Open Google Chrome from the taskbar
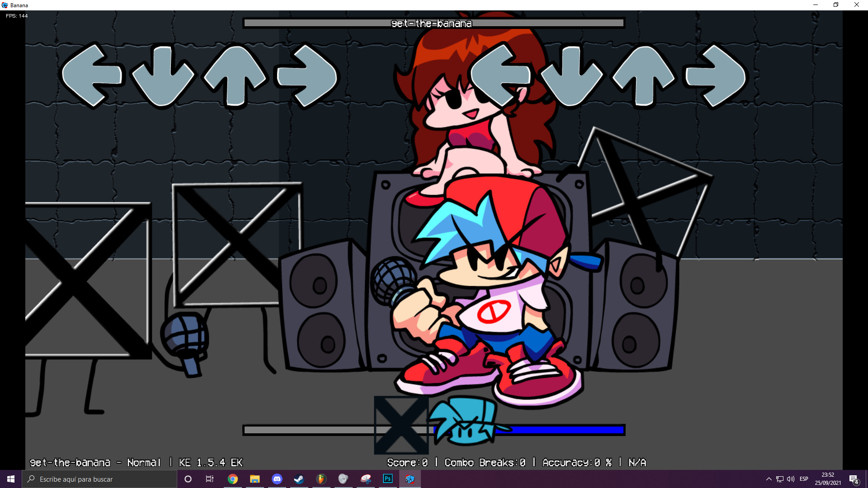This screenshot has width=868, height=488. (233, 479)
